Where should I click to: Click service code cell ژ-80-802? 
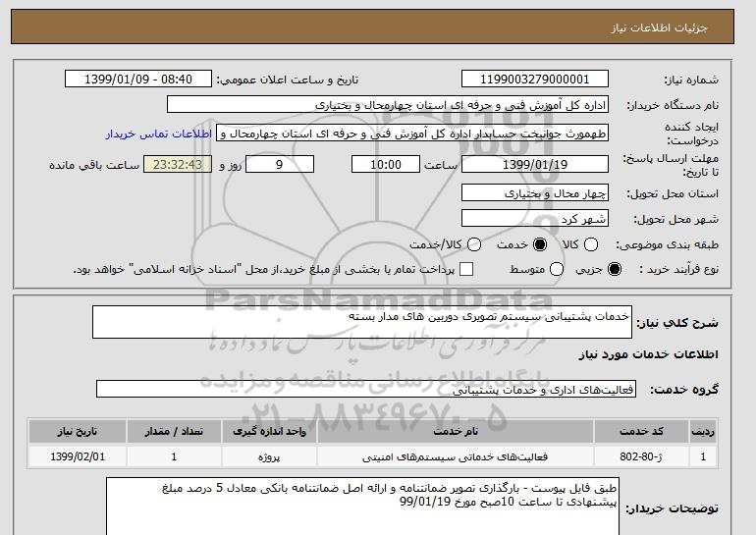click(641, 456)
